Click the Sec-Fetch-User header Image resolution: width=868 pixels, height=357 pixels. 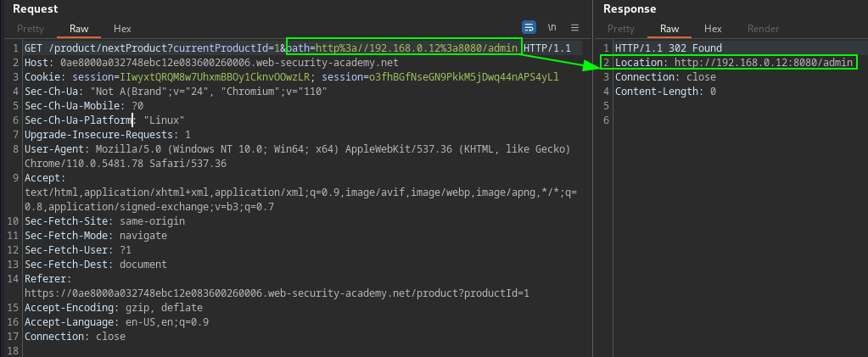[77, 249]
